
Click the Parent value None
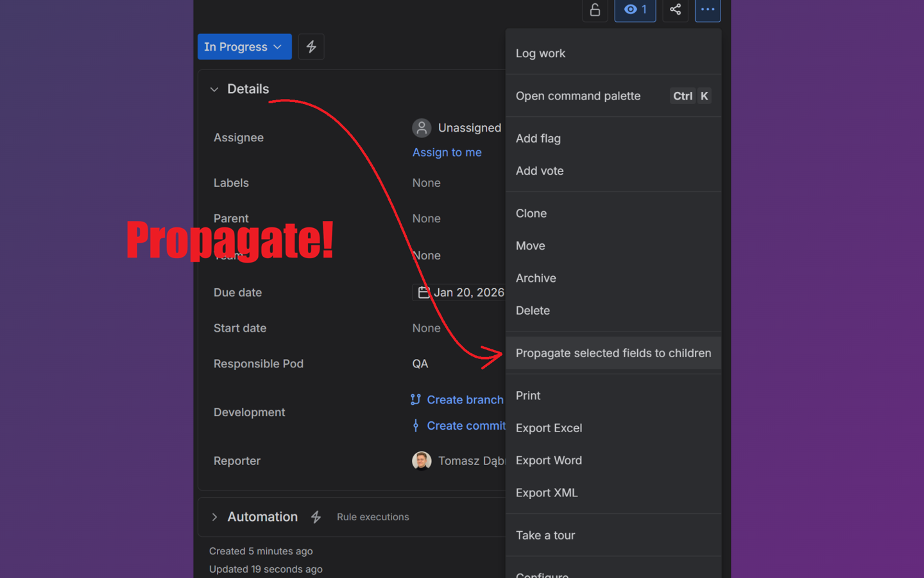[x=427, y=218]
